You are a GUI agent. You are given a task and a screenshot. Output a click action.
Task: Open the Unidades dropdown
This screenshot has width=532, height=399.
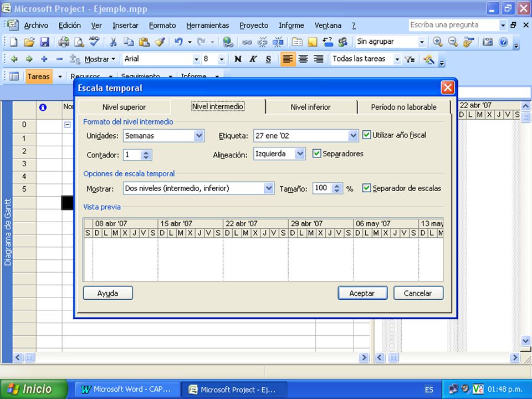199,136
